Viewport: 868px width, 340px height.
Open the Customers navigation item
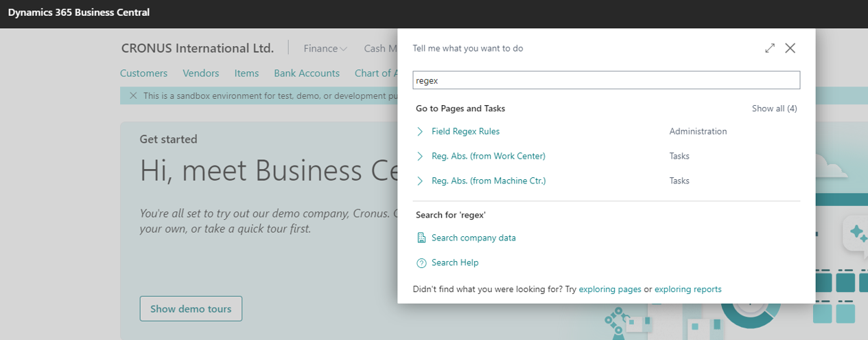pos(143,73)
